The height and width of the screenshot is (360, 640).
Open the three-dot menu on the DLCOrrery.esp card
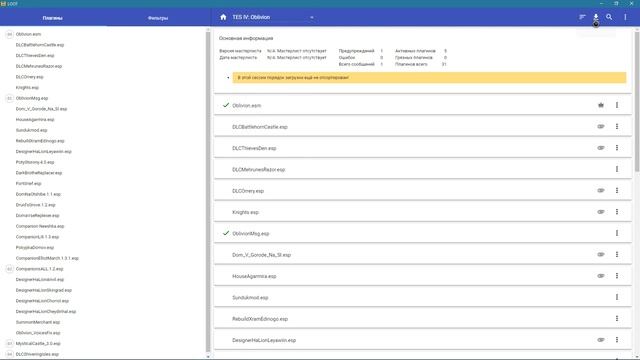[617, 191]
